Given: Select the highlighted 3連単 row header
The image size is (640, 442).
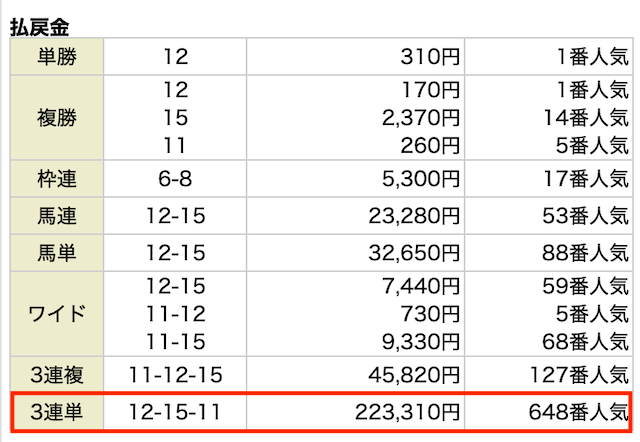Looking at the screenshot, I should (57, 412).
